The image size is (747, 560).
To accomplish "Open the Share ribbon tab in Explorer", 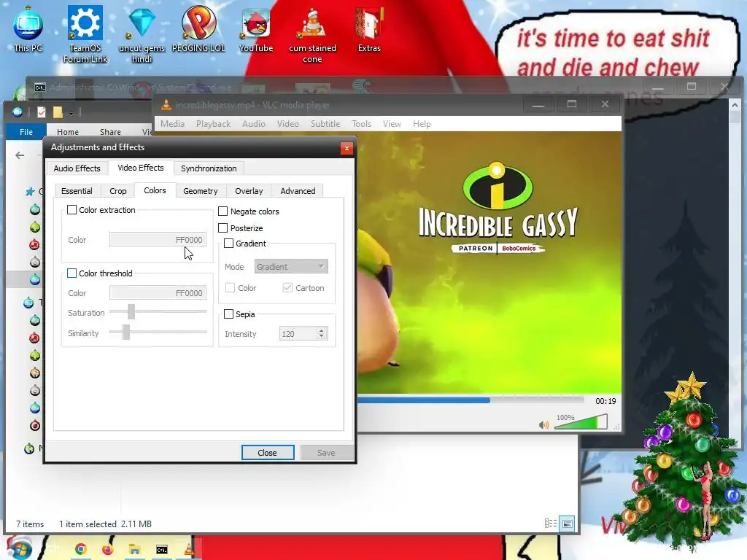I will click(110, 132).
